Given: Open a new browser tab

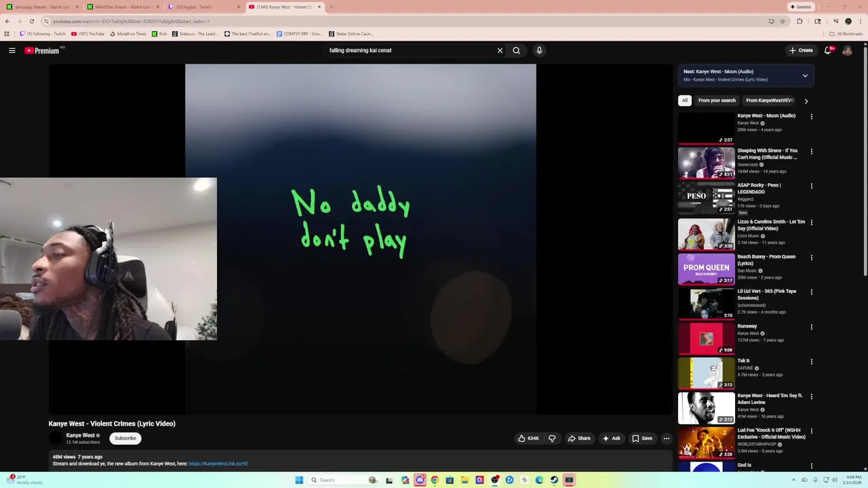Looking at the screenshot, I should (x=331, y=7).
